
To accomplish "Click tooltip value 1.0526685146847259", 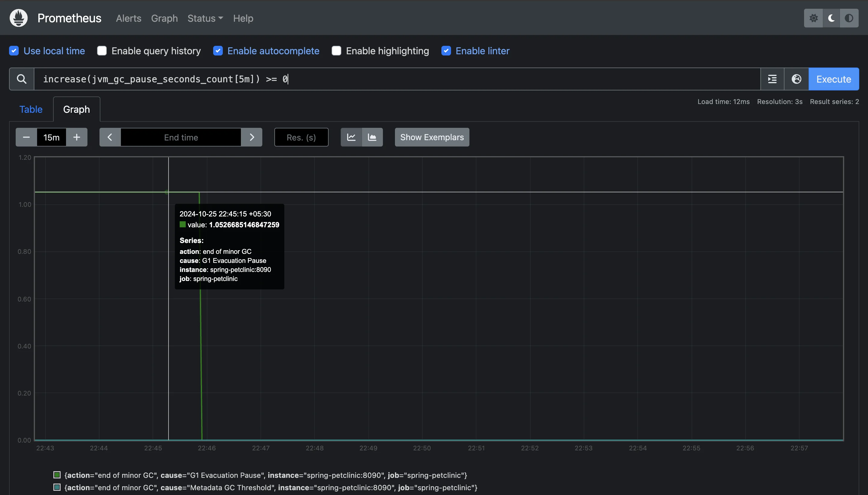I will click(x=244, y=225).
